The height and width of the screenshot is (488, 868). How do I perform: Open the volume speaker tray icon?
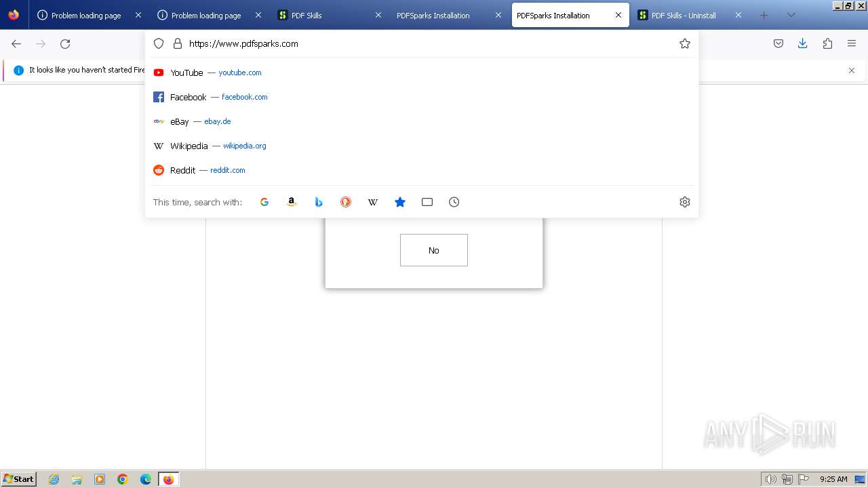[770, 479]
